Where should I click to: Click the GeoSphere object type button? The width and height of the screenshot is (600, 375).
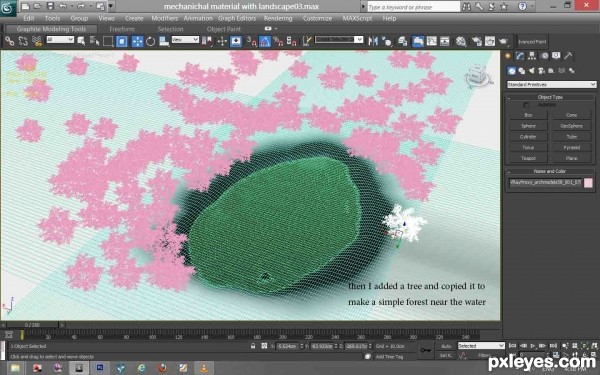572,126
